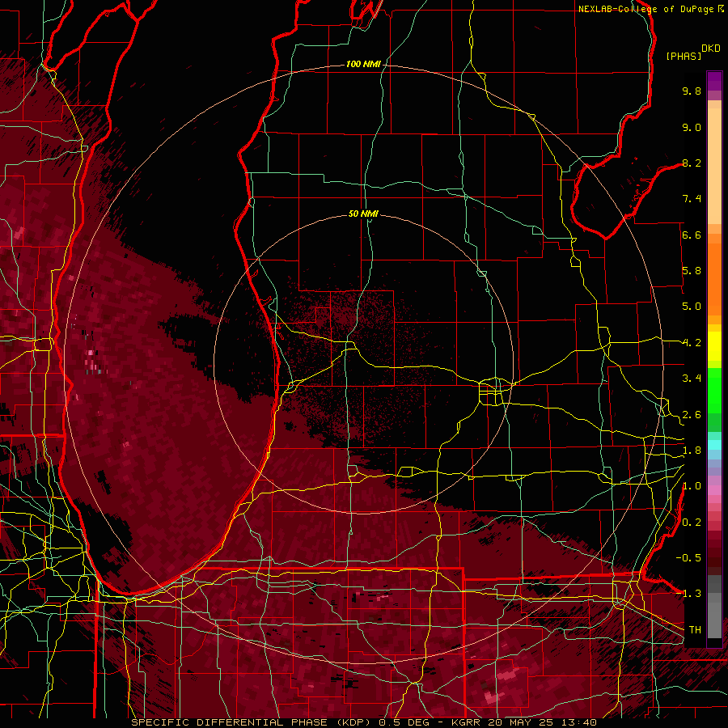
Task: Select the 4.2 scale value
Action: (x=692, y=343)
